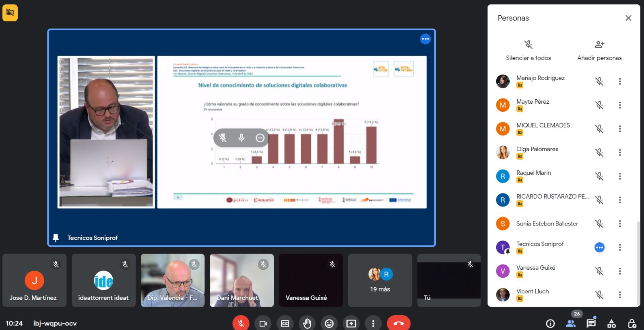Start presenting your screen

pos(351,323)
